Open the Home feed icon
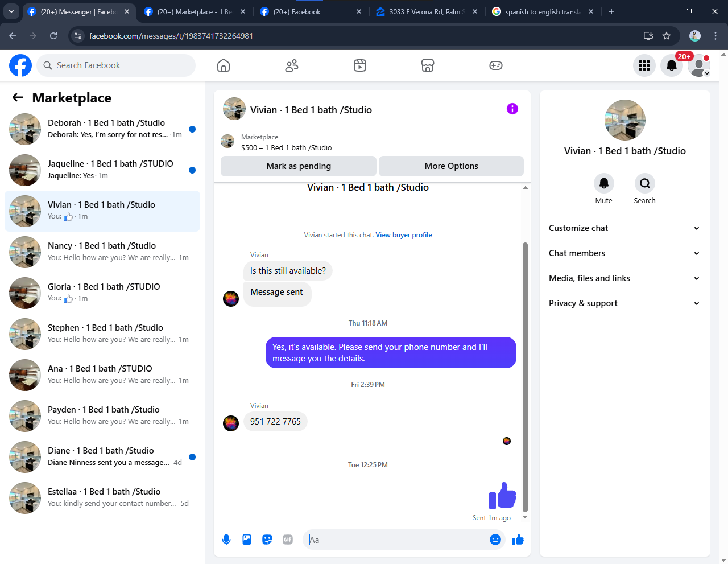Screen dimensions: 728x564 tap(224, 65)
